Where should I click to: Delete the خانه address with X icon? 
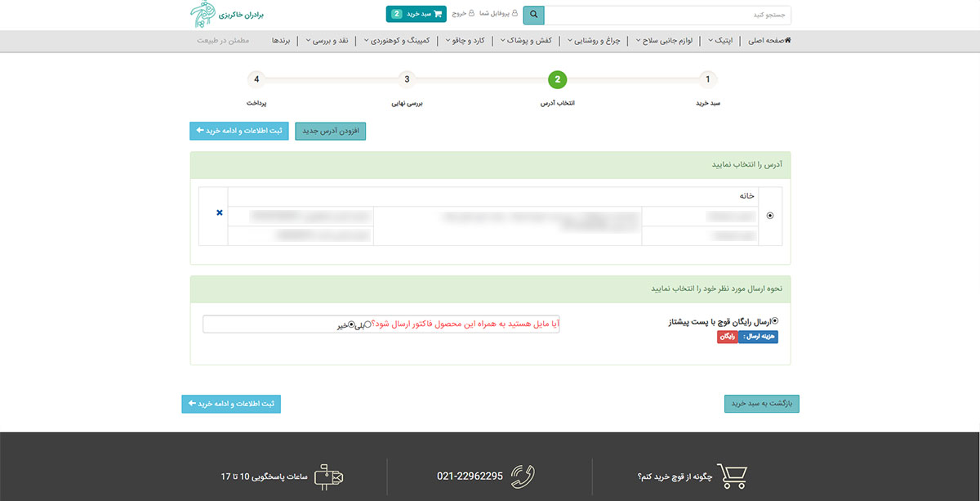219,212
